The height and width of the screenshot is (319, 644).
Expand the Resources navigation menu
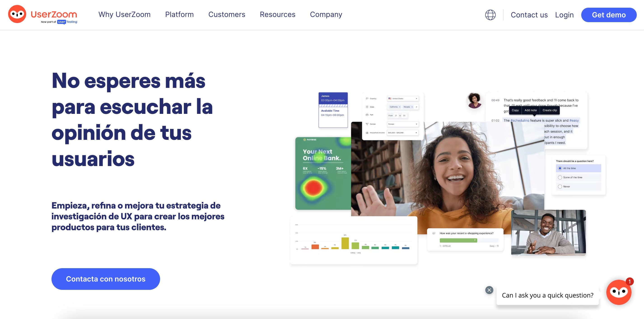pyautogui.click(x=277, y=15)
